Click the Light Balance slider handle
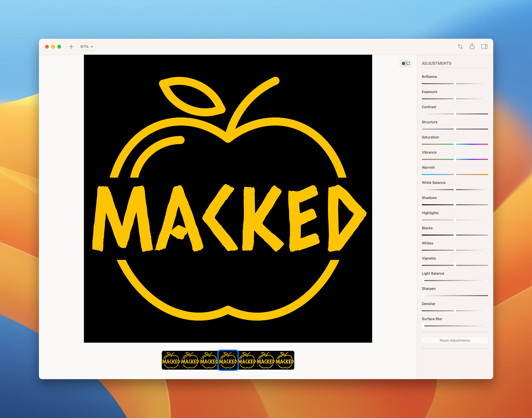Viewport: 532px width, 418px height. (x=423, y=281)
